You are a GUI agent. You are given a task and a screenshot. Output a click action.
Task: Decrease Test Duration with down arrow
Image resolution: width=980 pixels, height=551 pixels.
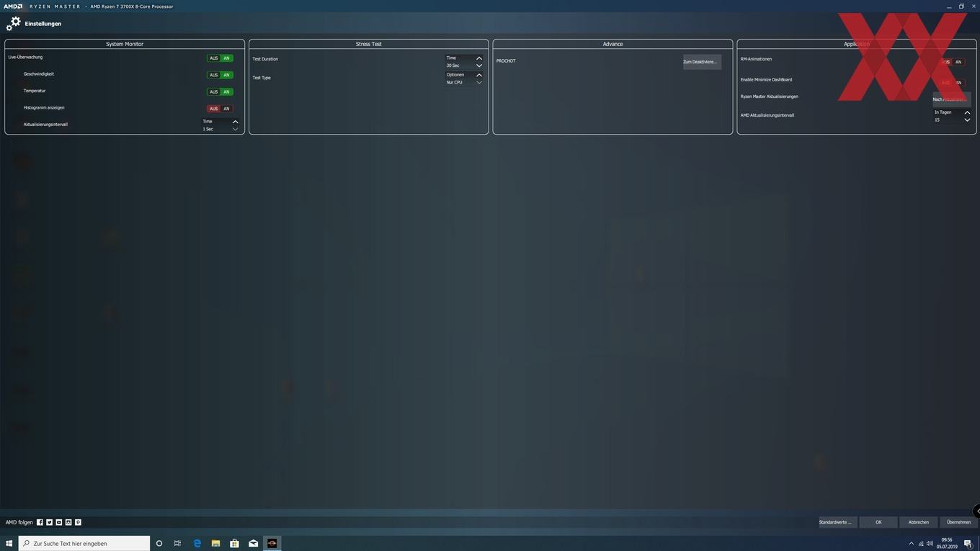click(479, 66)
